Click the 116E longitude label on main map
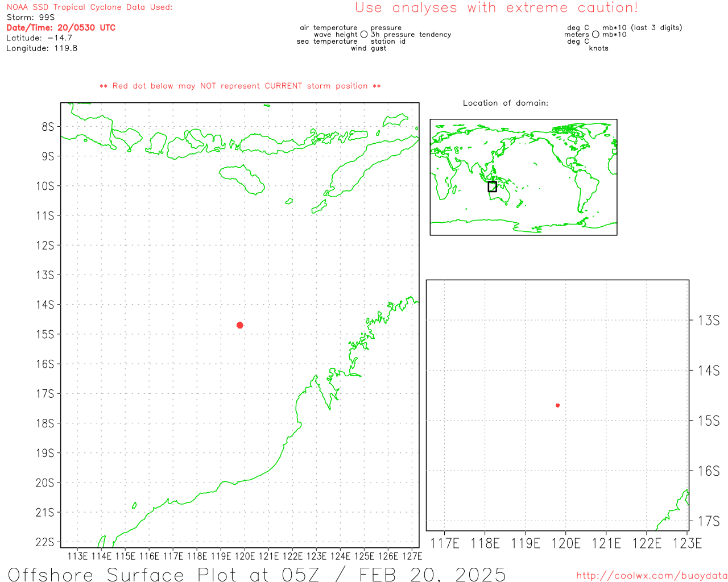 (x=150, y=556)
